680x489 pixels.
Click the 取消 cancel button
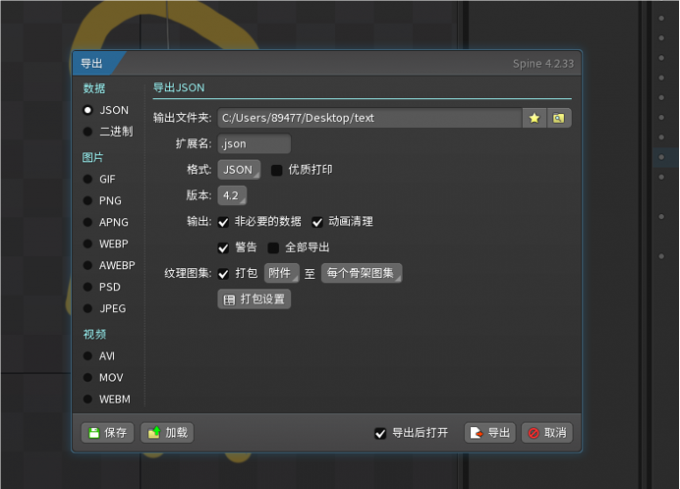547,433
